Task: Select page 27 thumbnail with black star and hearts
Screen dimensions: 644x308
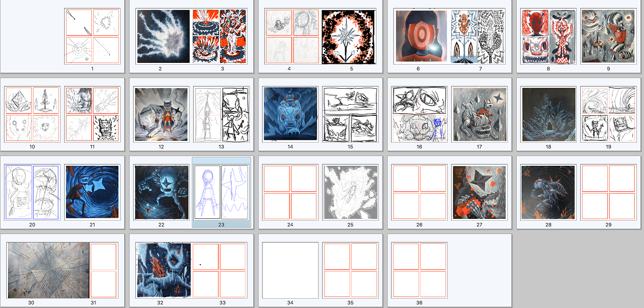Action: pos(479,193)
